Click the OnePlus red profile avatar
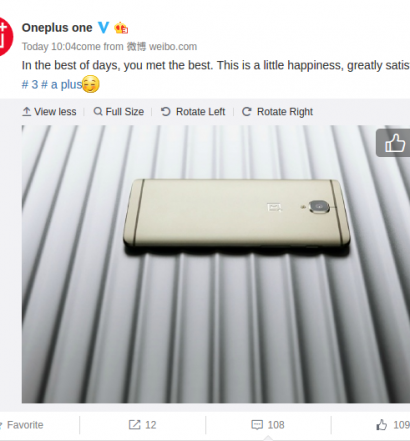 (x=6, y=37)
